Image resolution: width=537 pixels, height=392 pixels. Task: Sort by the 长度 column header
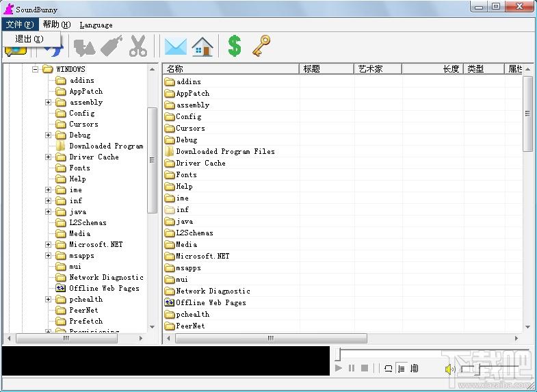pos(433,69)
